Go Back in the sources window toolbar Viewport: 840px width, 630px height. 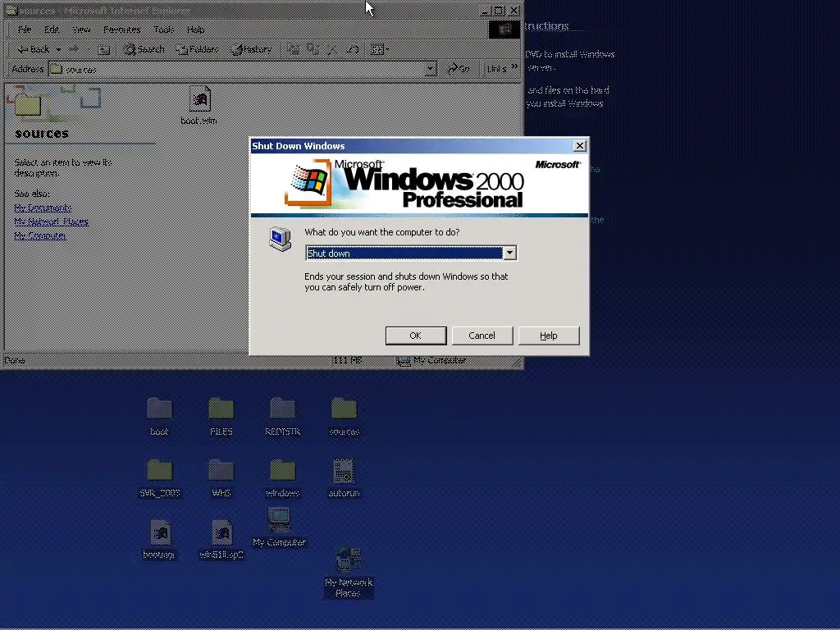tap(33, 49)
